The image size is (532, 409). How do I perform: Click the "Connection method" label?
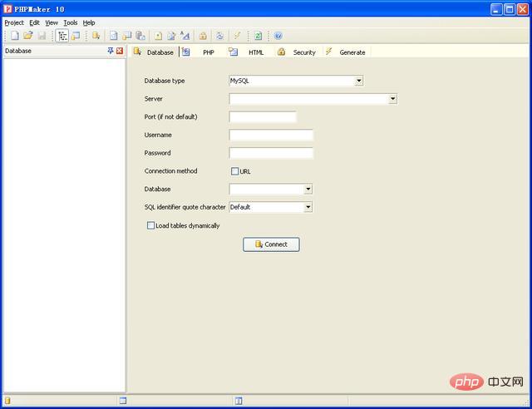170,171
